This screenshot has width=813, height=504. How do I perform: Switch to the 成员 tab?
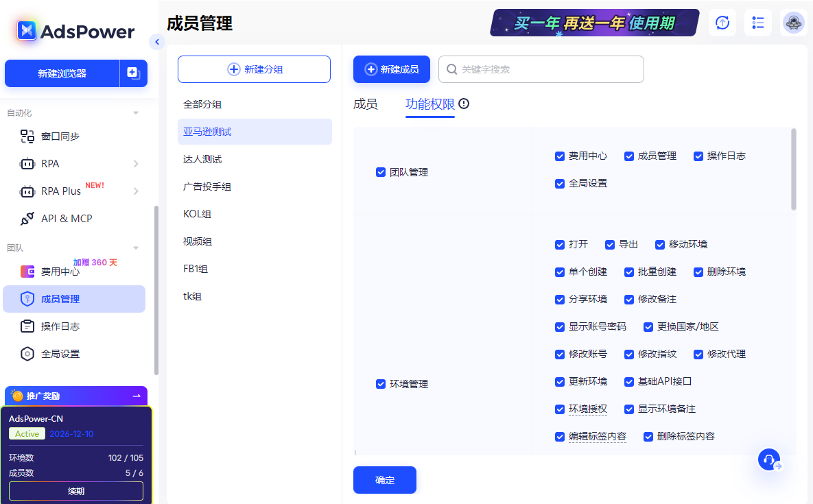click(x=366, y=104)
